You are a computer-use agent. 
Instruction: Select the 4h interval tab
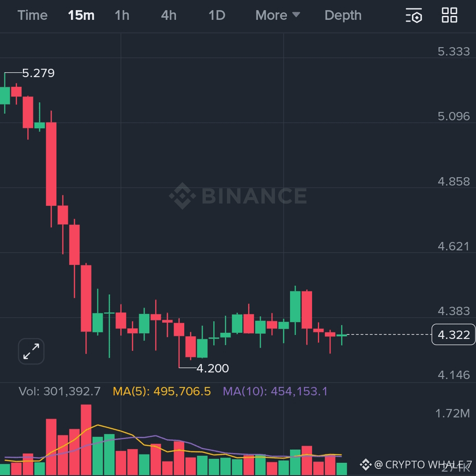(169, 15)
